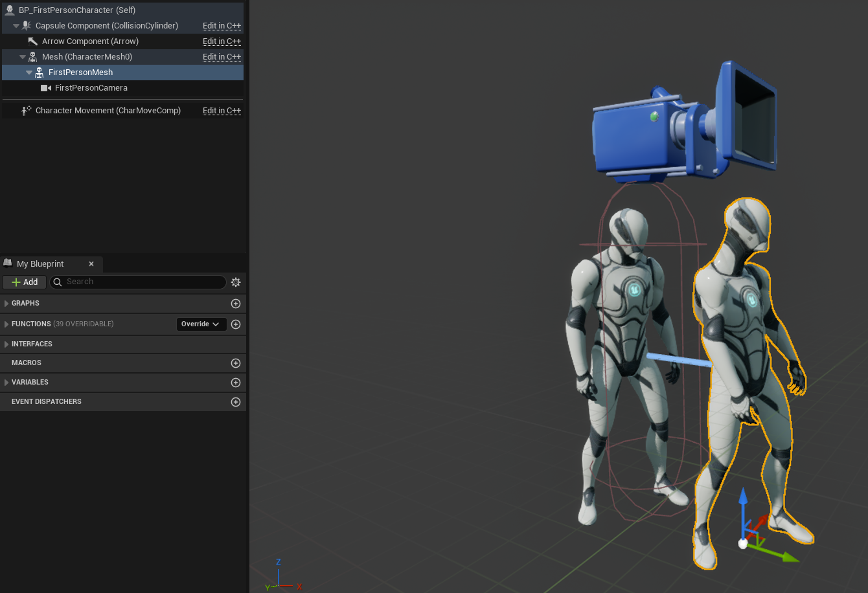Open the Override functions dropdown
Image resolution: width=868 pixels, height=593 pixels.
201,324
